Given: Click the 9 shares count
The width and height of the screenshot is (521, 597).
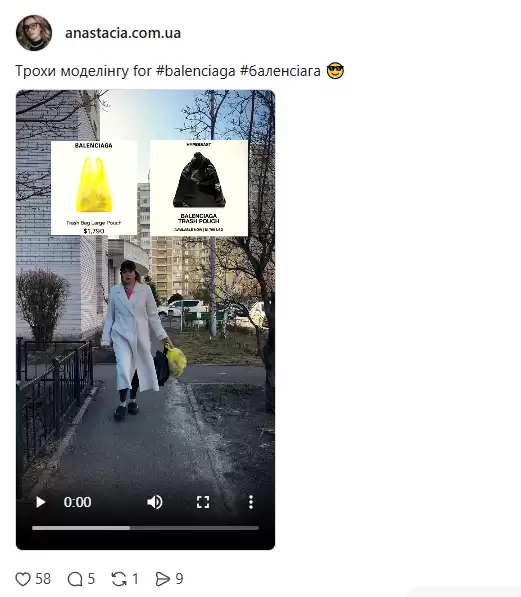Looking at the screenshot, I should (179, 579).
